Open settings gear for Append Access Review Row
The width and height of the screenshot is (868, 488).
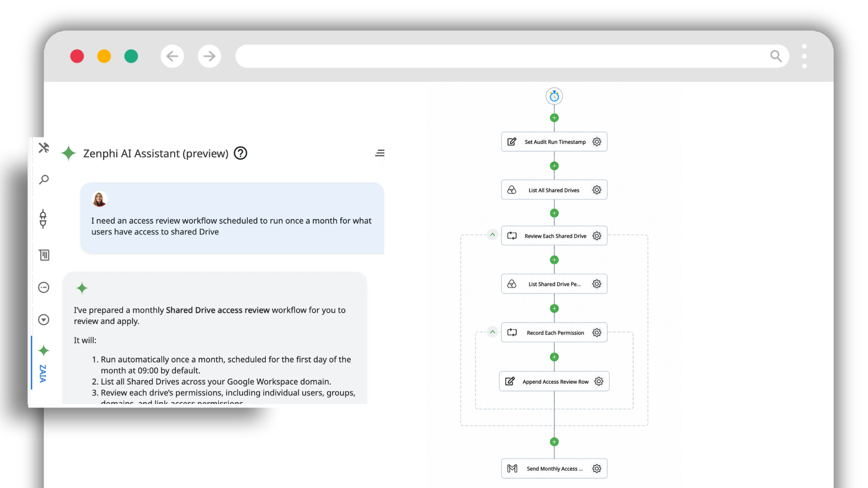tap(599, 381)
